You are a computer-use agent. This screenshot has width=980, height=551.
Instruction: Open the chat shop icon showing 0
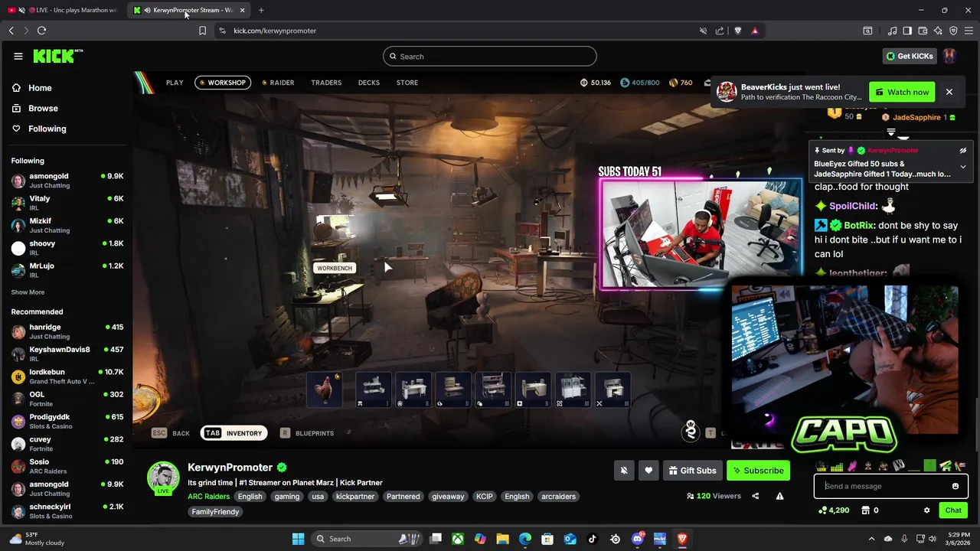coord(870,510)
